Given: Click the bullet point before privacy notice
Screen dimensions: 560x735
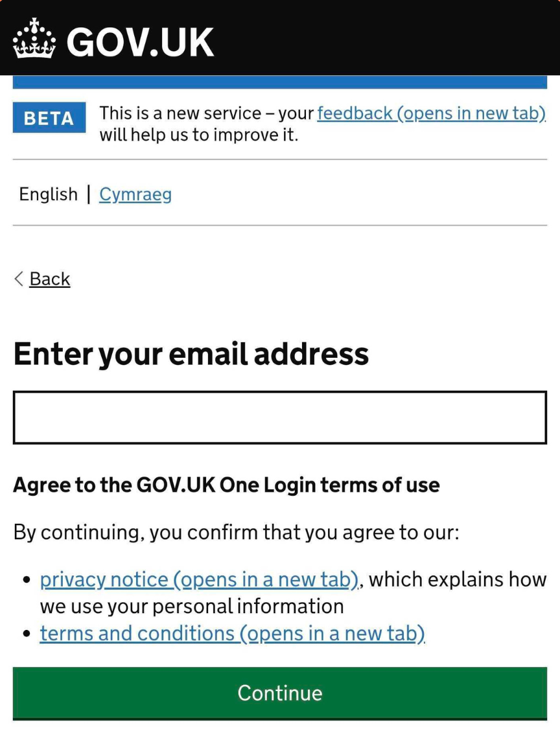Looking at the screenshot, I should pos(27,579).
